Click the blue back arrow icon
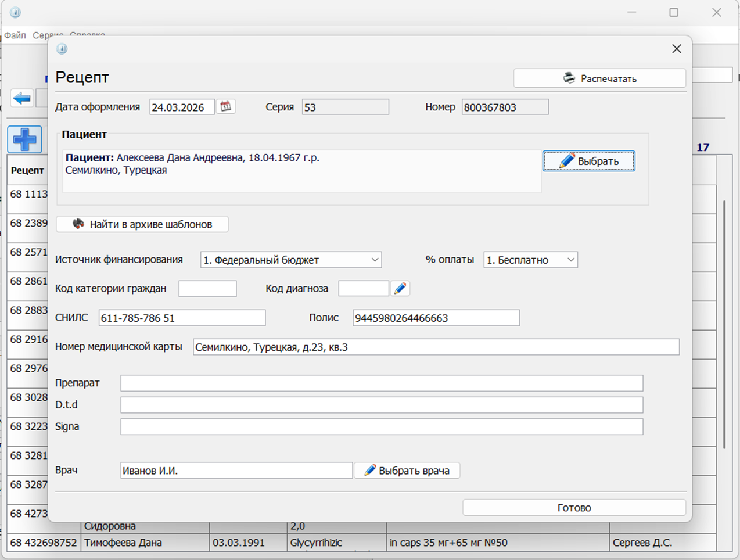The height and width of the screenshot is (560, 740). coord(22,98)
